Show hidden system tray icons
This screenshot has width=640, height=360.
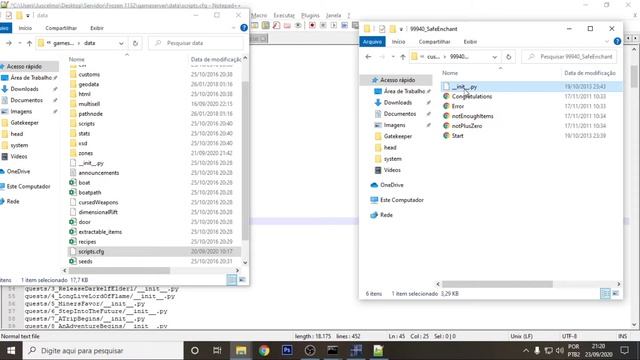pyautogui.click(x=526, y=351)
